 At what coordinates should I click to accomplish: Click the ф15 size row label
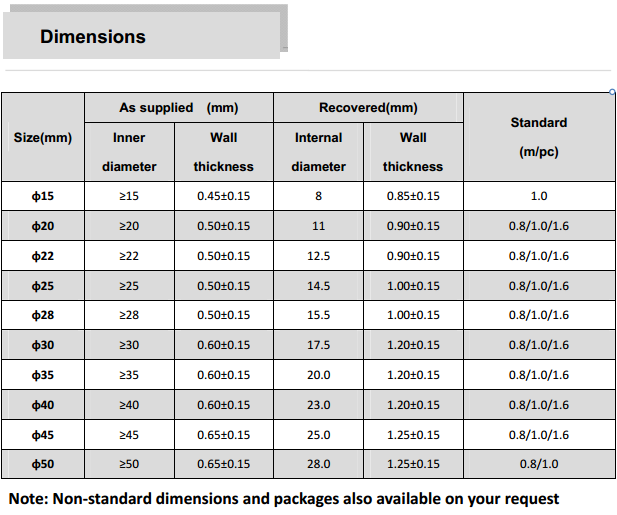[43, 196]
